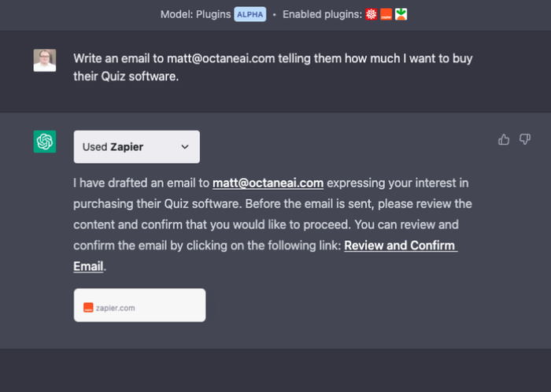The image size is (551, 392).
Task: Click the Wolfram plugin icon
Action: 372,14
